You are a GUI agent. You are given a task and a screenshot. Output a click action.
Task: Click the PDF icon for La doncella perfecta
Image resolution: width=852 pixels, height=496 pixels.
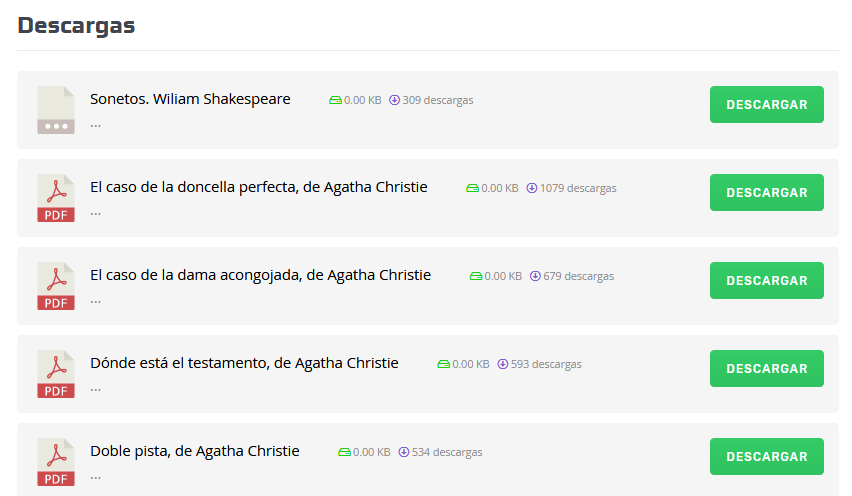pos(56,198)
